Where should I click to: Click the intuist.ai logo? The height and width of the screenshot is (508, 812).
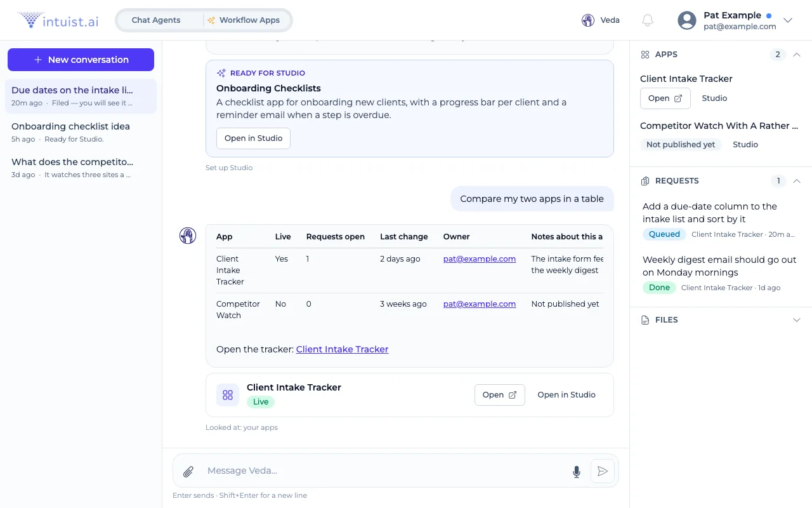coord(58,20)
